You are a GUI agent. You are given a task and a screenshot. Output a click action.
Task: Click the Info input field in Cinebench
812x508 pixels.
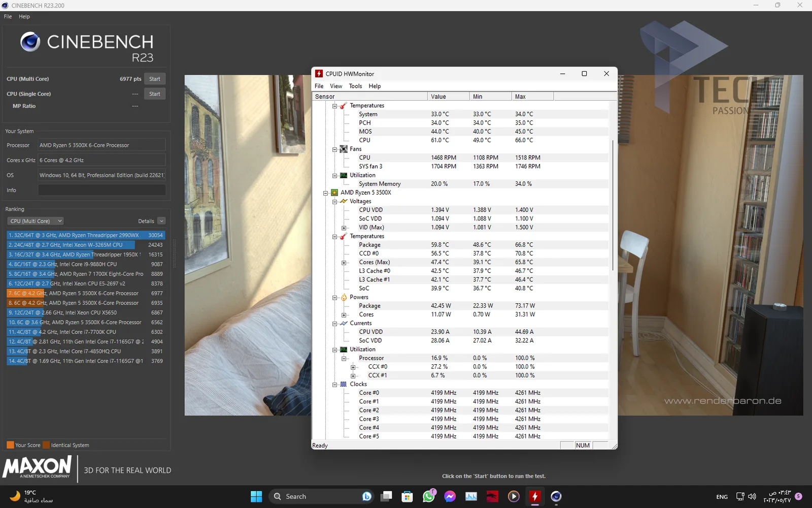(x=101, y=190)
